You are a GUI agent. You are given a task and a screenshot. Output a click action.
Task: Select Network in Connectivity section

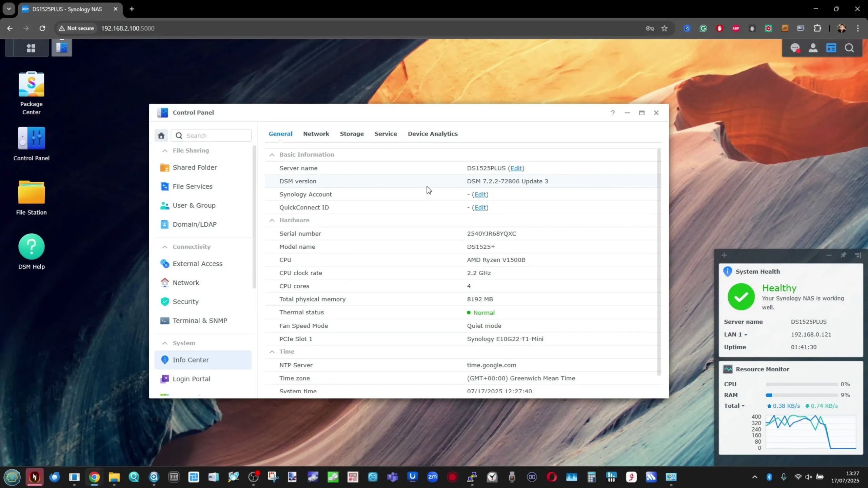[203, 283]
